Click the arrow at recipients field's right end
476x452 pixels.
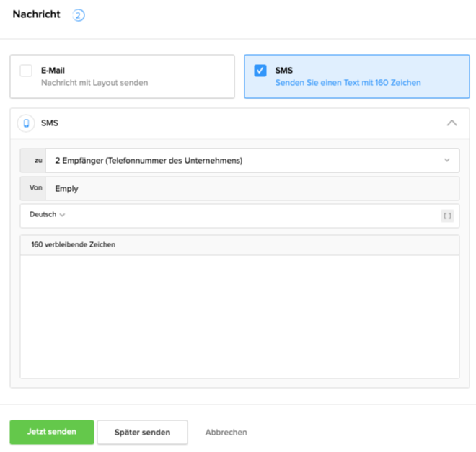pyautogui.click(x=446, y=161)
